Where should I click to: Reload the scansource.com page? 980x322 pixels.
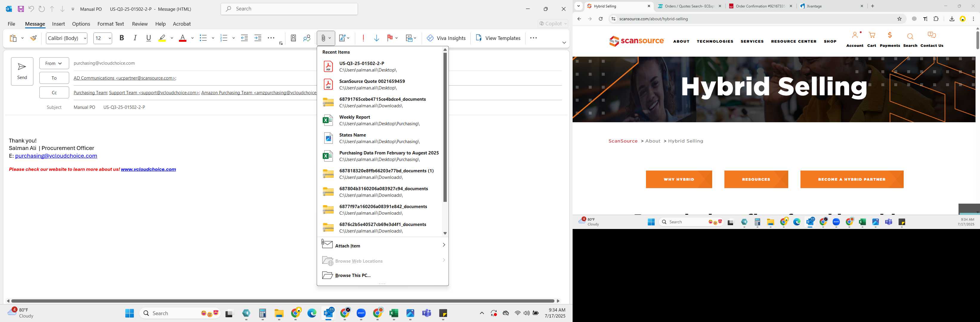point(600,18)
